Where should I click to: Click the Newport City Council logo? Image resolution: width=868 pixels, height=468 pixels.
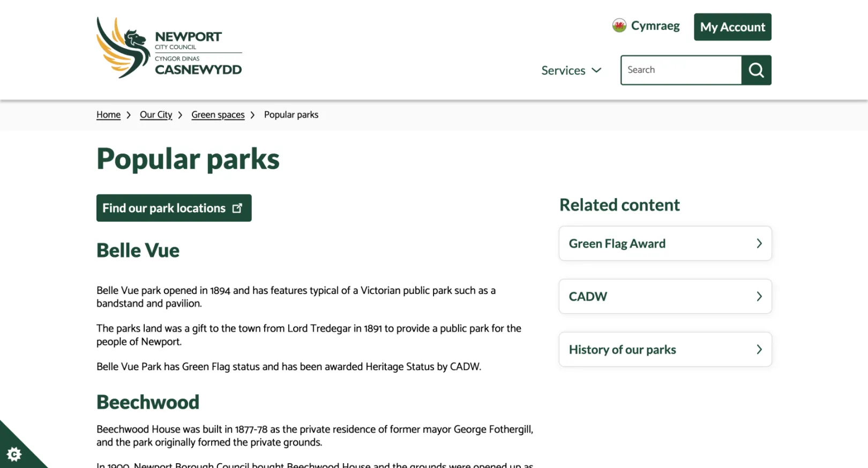(169, 48)
